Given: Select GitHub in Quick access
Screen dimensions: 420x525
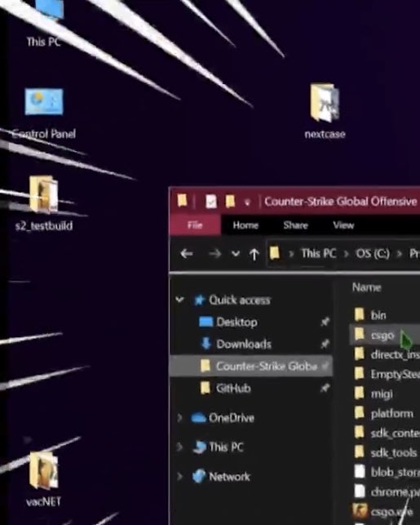Looking at the screenshot, I should 233,389.
